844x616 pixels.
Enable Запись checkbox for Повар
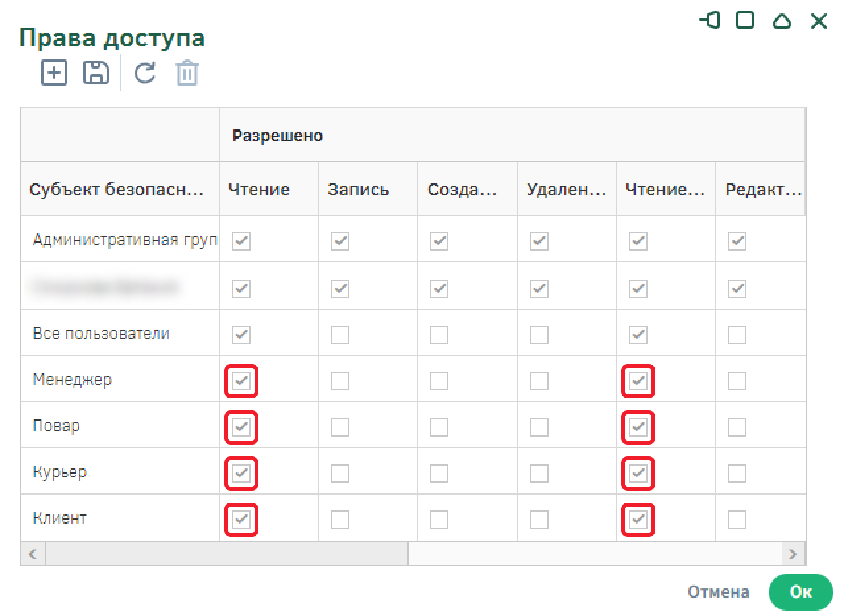[340, 427]
